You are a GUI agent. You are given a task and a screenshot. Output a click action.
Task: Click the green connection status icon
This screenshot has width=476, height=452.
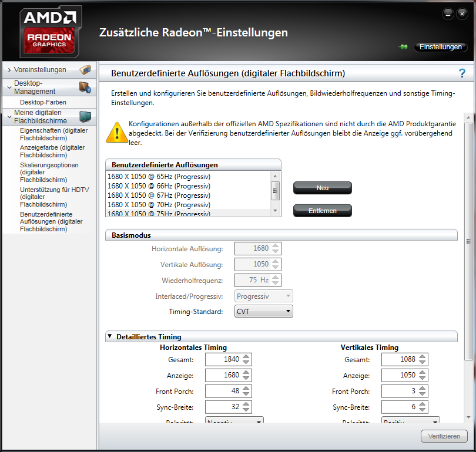404,47
